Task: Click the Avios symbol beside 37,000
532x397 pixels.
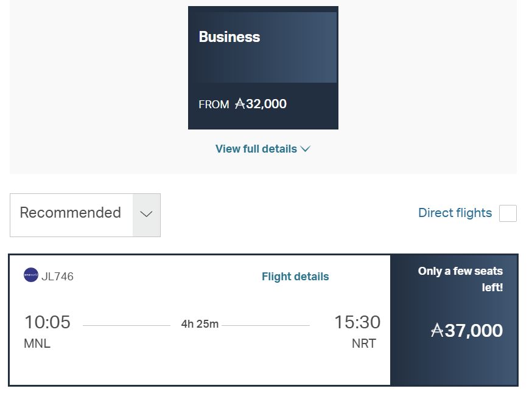Action: (x=437, y=331)
